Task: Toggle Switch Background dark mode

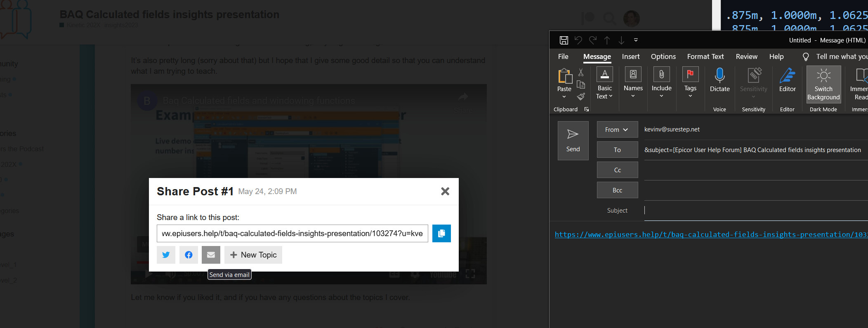Action: click(823, 84)
